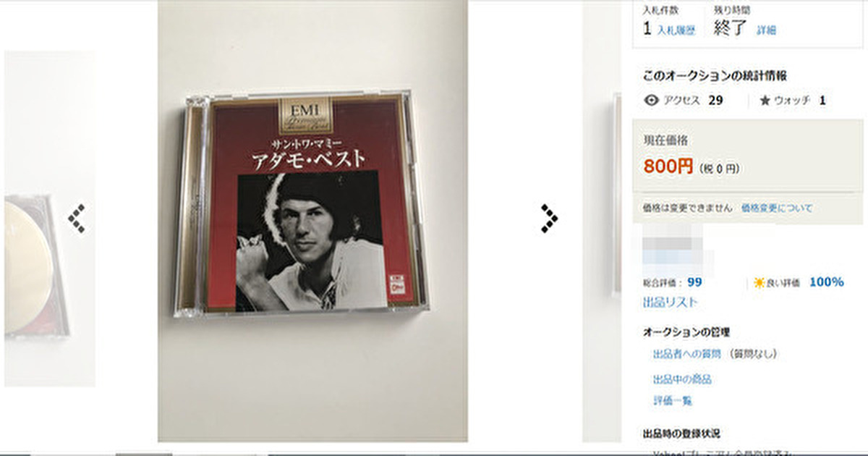
Task: Click the blurred seller name
Action: pos(677,246)
